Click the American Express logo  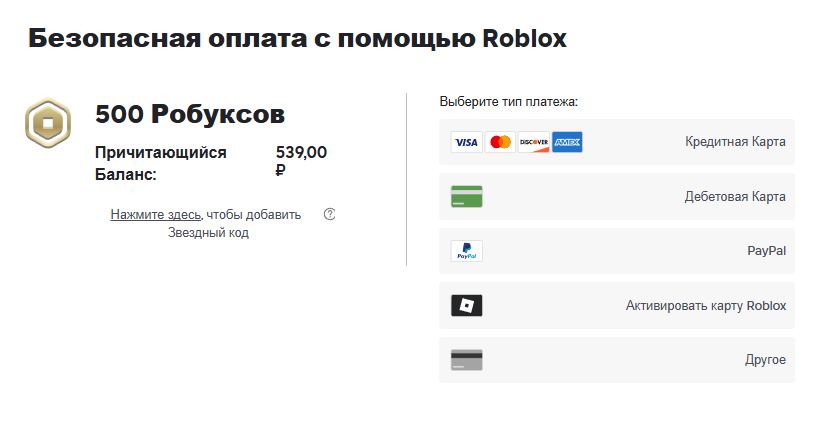click(x=567, y=142)
